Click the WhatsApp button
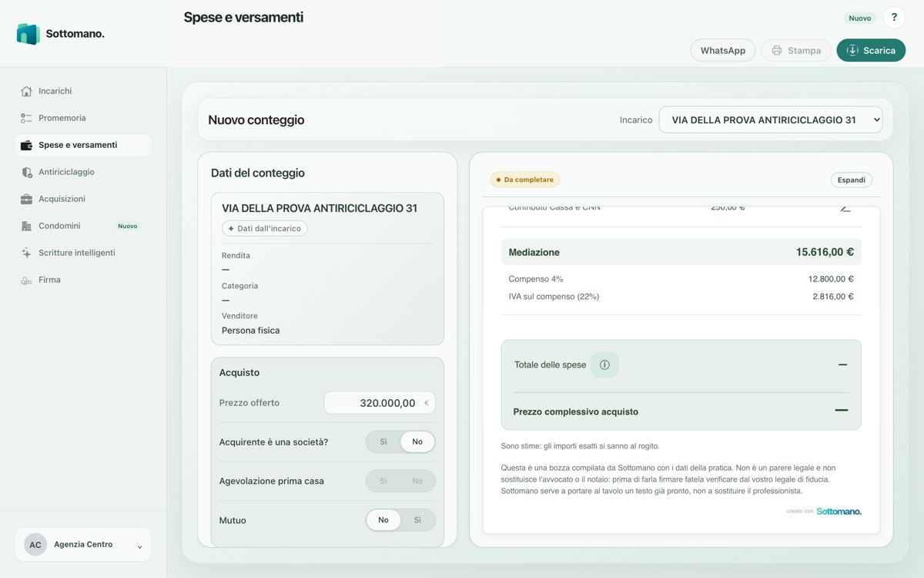 (x=723, y=50)
